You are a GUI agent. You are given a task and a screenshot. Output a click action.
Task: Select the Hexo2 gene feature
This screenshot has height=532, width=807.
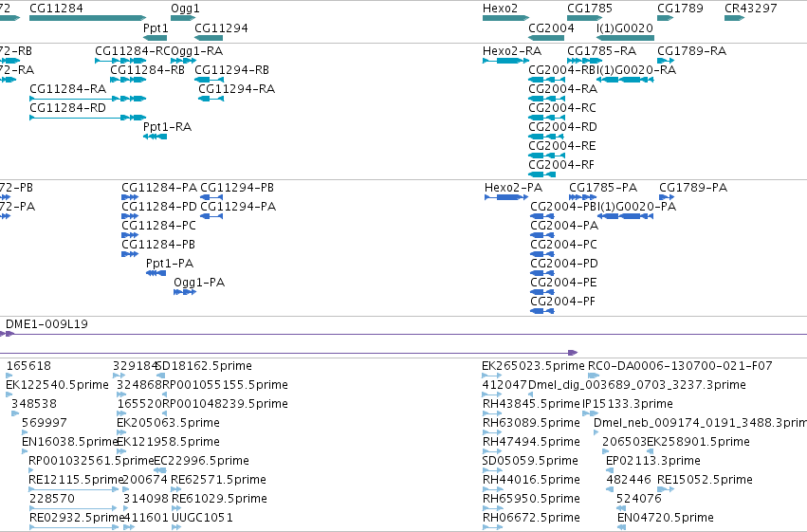point(505,18)
